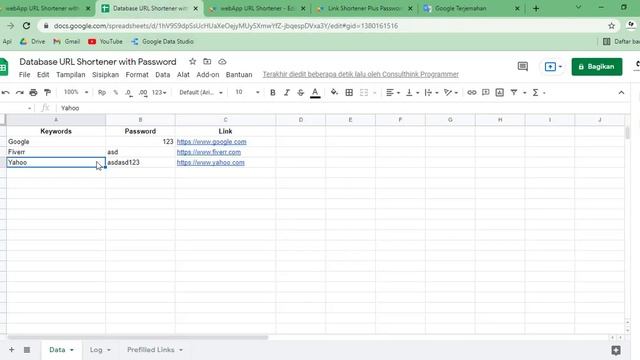Open vertical align dropdown
This screenshot has height=360, width=640.
pos(412,93)
